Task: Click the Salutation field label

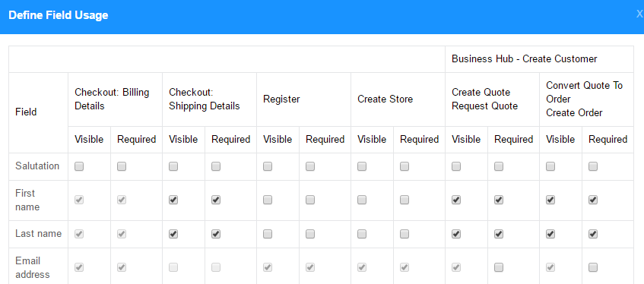Action: click(37, 166)
